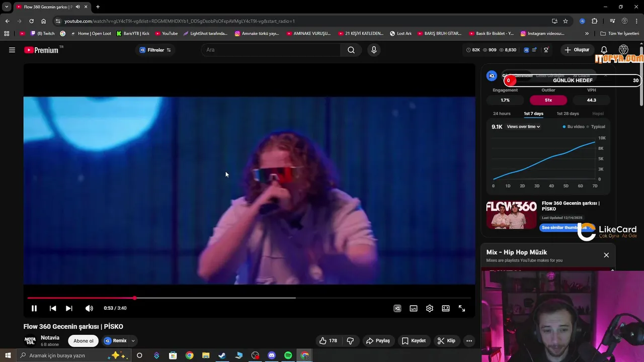Select the 1st 28 days tab

click(x=568, y=114)
